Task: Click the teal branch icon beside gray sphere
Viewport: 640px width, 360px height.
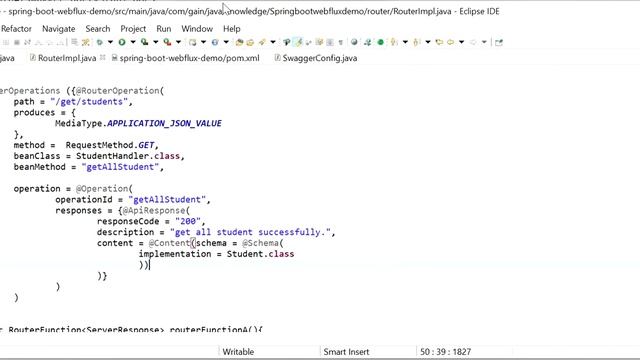Action: tap(367, 42)
